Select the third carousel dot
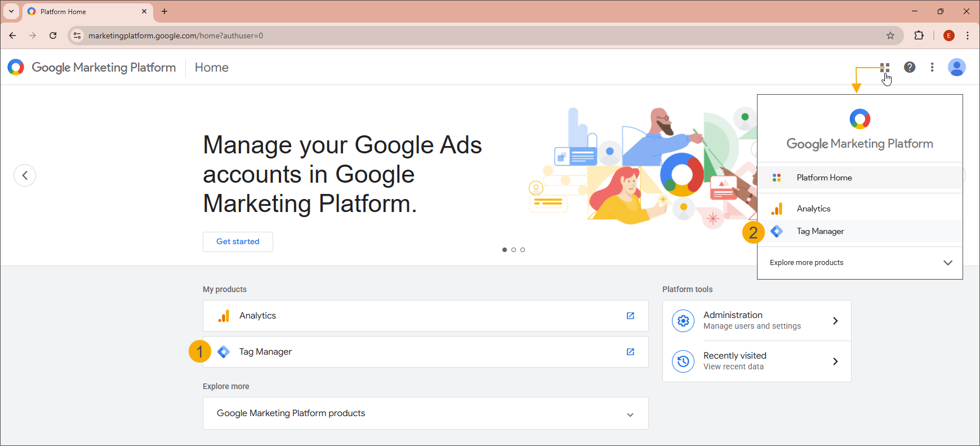Screen dimensions: 980x446 (523, 250)
